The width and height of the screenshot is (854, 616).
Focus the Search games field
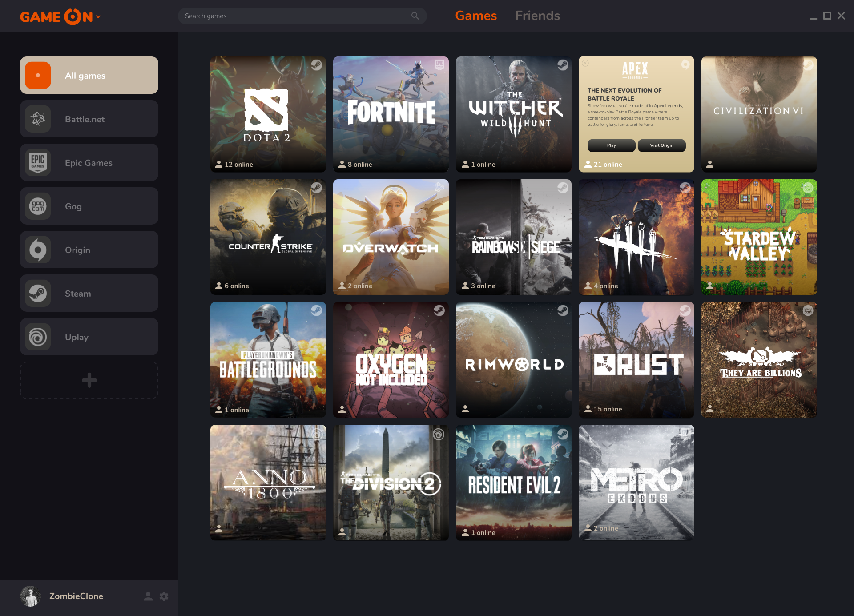click(302, 16)
